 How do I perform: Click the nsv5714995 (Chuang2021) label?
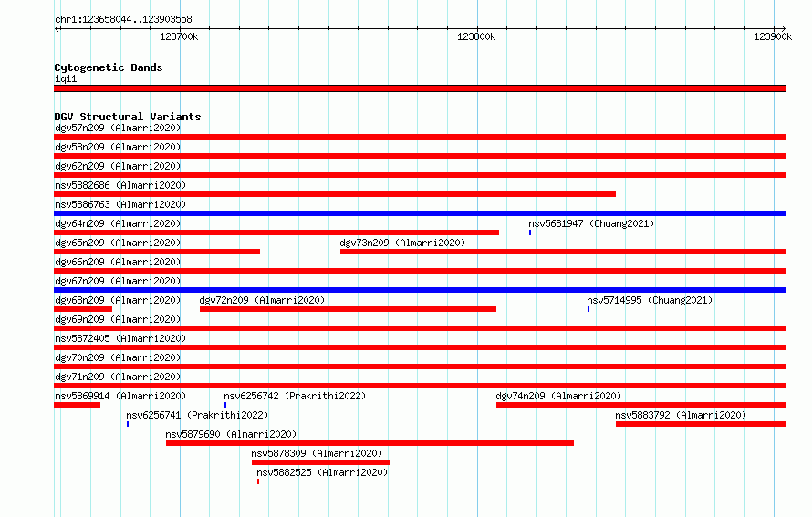(650, 300)
